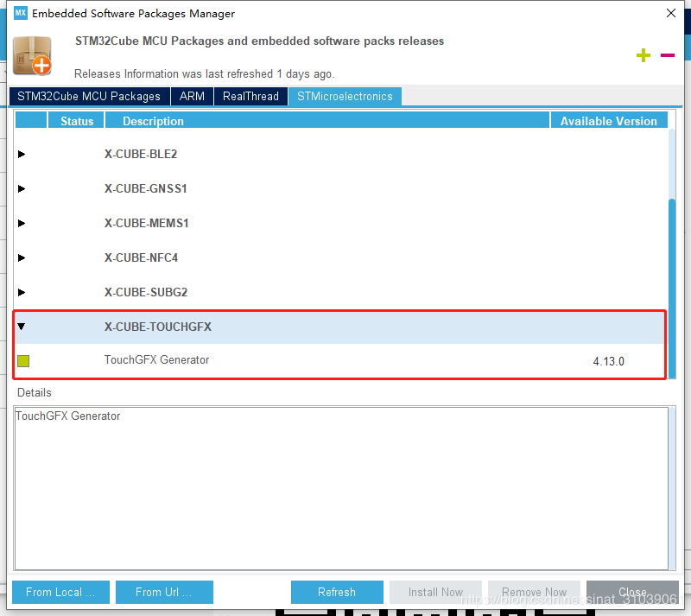Expand the X-CUBE-NFC4 package entry
691x616 pixels.
(21, 257)
